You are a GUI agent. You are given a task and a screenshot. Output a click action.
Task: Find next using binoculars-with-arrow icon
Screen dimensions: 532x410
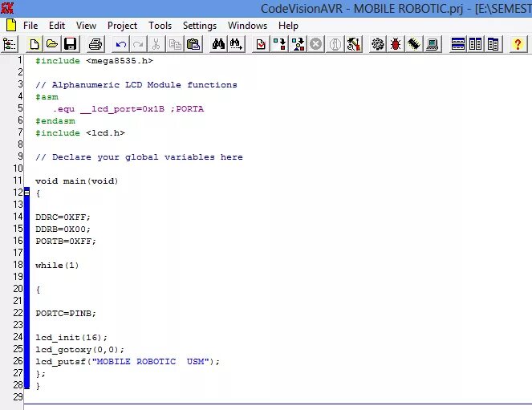click(x=236, y=44)
